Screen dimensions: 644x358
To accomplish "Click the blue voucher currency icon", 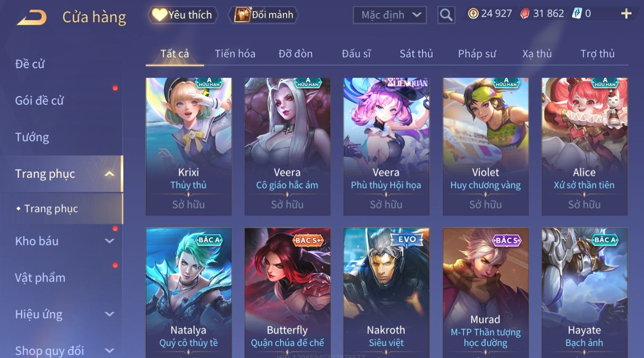I will tap(577, 14).
